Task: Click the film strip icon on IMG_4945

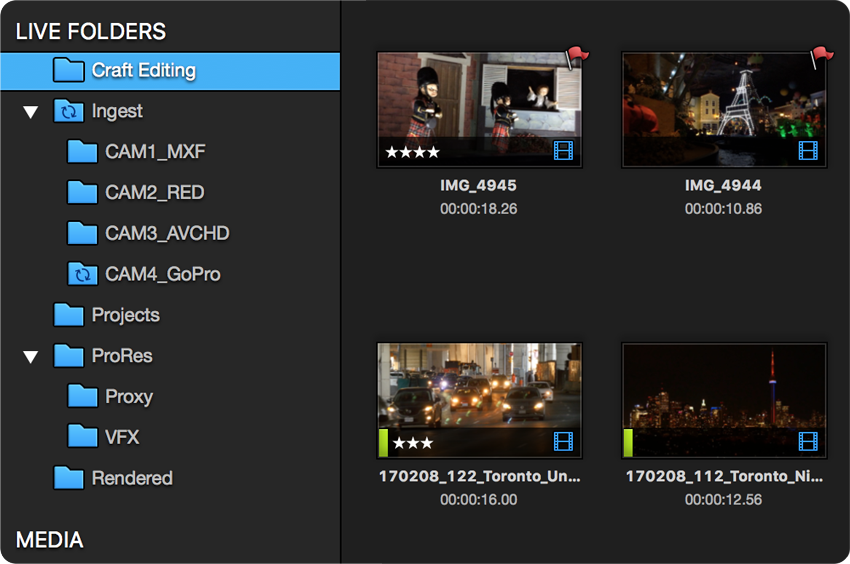Action: pos(563,150)
